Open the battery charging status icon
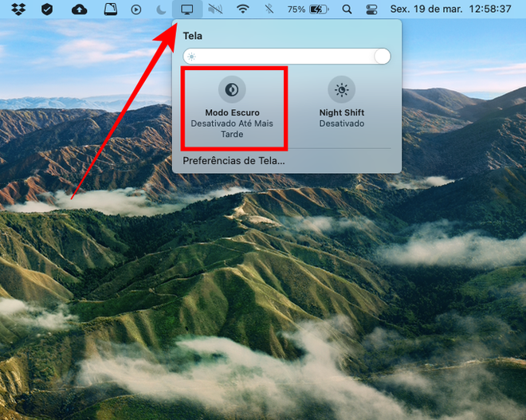 319,10
